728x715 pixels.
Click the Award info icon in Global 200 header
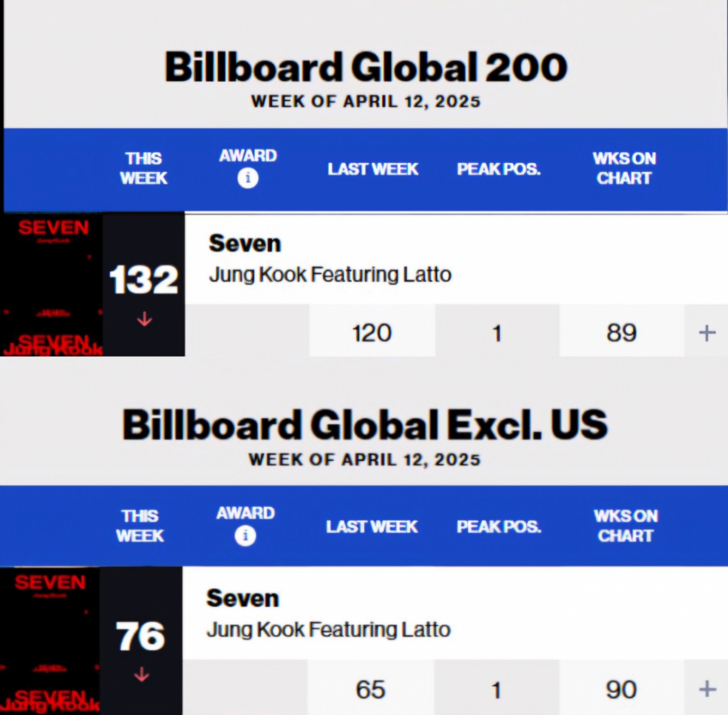[248, 178]
